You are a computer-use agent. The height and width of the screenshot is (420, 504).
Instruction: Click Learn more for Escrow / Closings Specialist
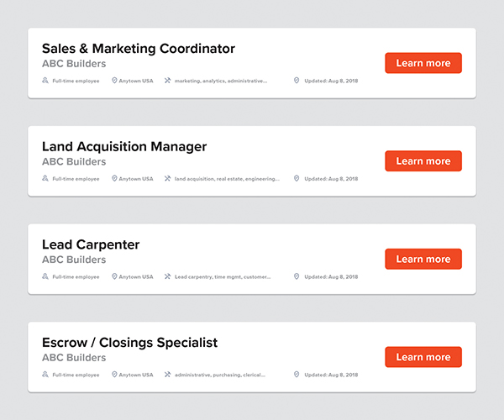pos(423,357)
